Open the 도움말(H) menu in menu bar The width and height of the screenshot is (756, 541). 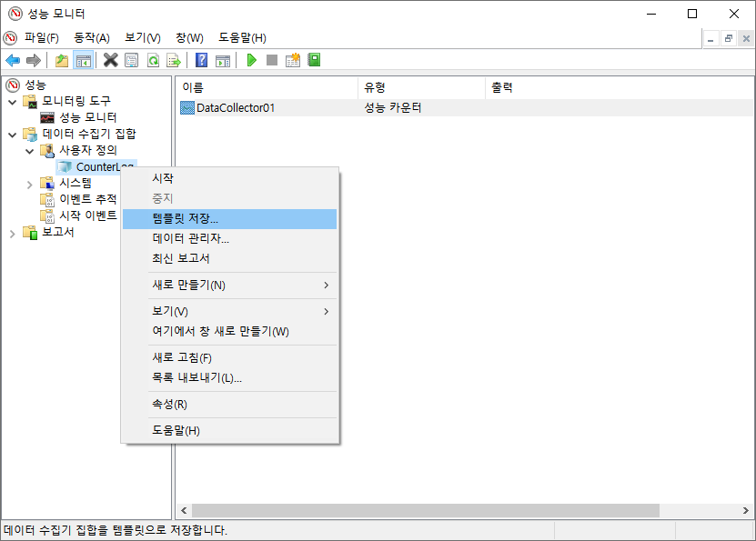(x=243, y=37)
